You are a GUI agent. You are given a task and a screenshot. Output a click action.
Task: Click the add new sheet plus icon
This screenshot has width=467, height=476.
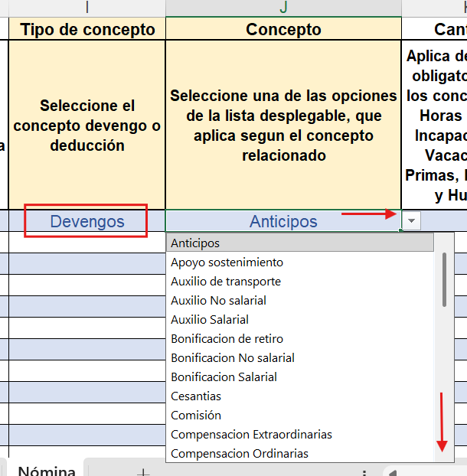[142, 472]
